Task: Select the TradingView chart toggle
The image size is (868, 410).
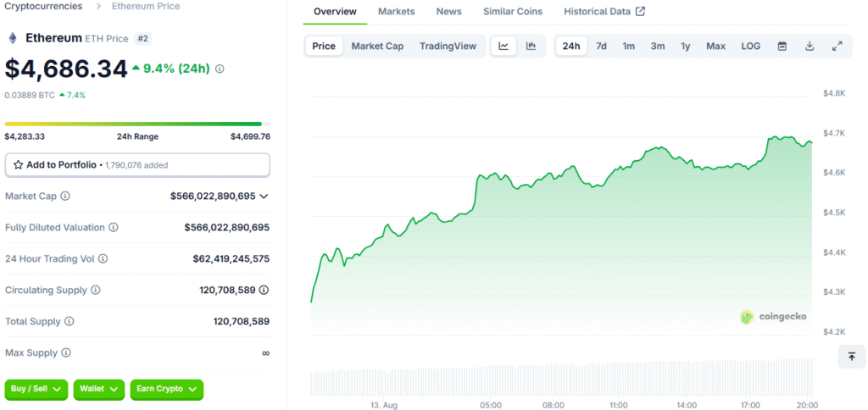Action: tap(448, 46)
